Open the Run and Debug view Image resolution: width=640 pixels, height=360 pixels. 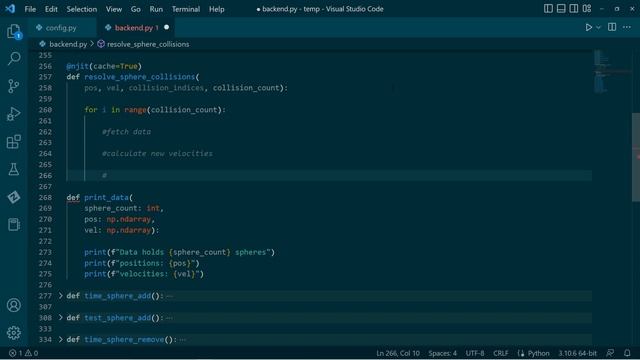click(14, 113)
